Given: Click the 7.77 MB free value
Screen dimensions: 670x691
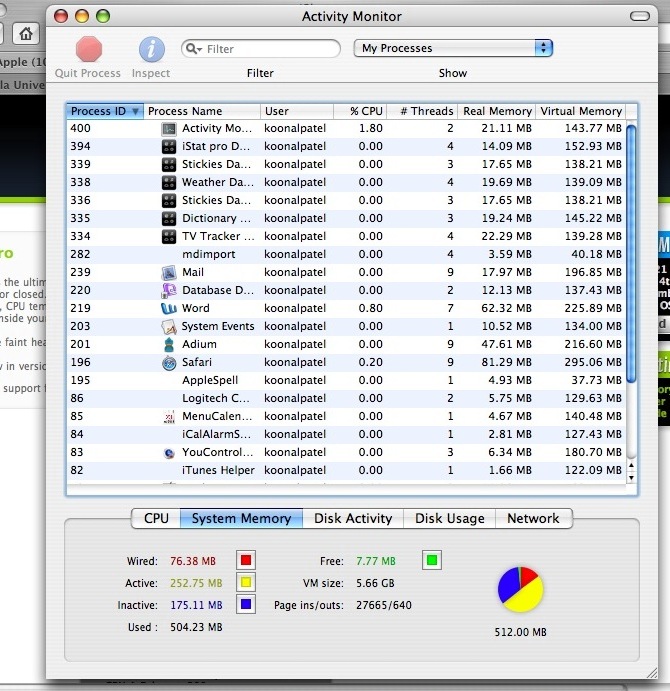Looking at the screenshot, I should coord(376,561).
